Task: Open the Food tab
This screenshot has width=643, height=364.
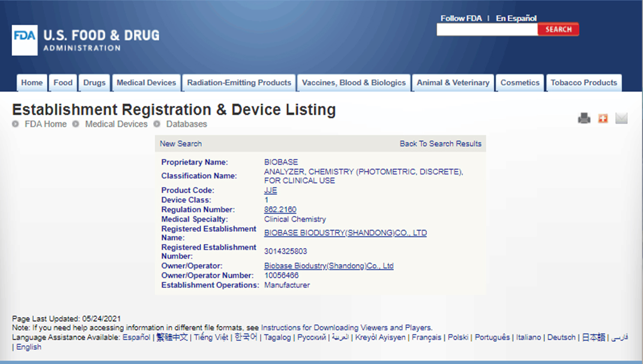Action: pos(63,83)
